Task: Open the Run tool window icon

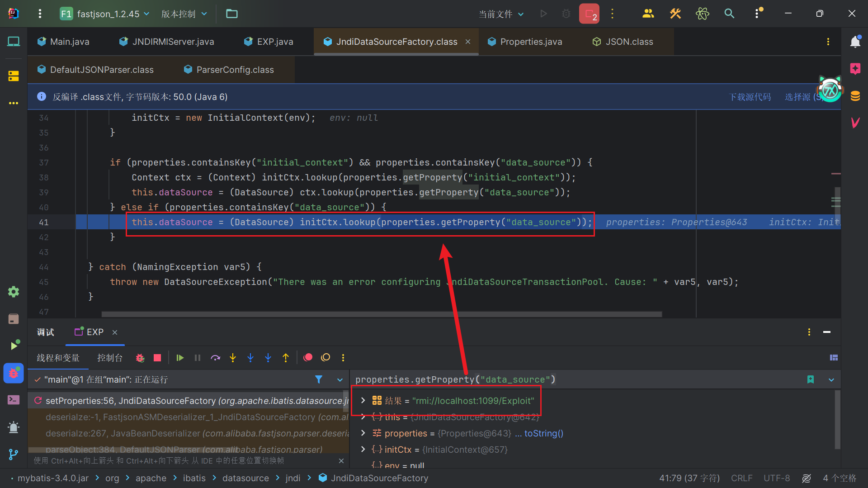Action: (x=14, y=345)
